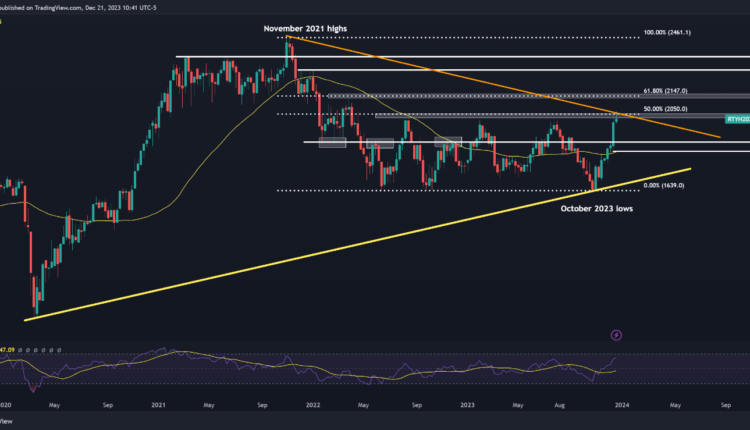750x430 pixels.
Task: Click the purple lightning bolt event icon
Action: pos(616,335)
